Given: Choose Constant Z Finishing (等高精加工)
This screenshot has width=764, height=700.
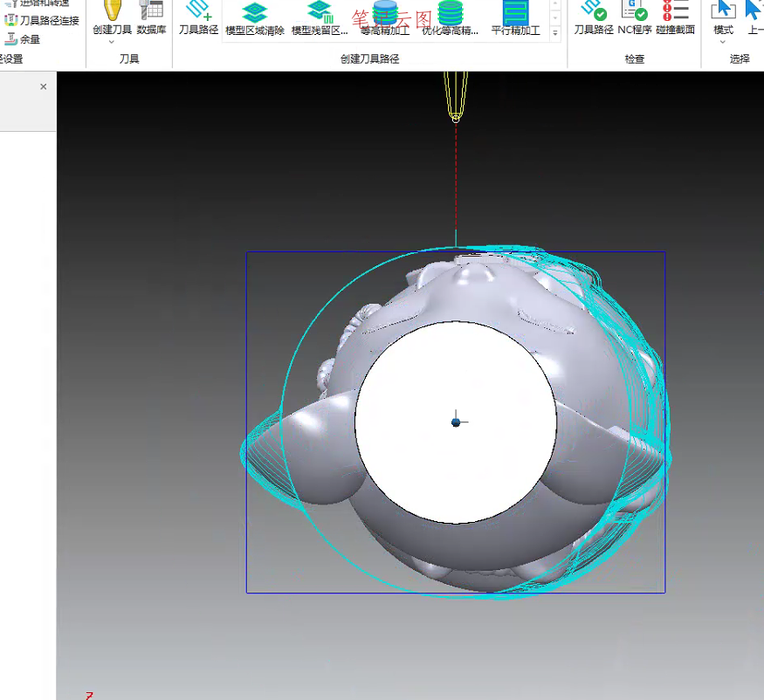Looking at the screenshot, I should (x=385, y=14).
